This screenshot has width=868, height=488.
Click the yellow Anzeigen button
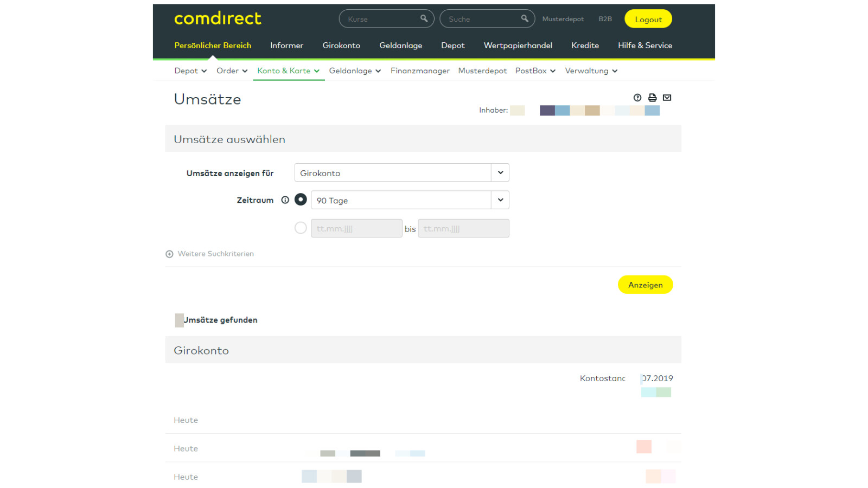point(645,284)
